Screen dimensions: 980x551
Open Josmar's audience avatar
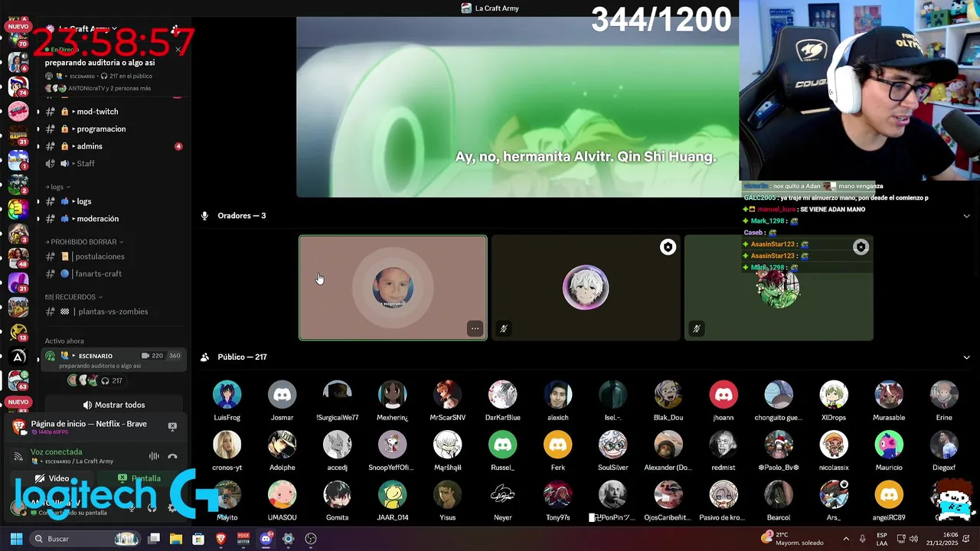click(282, 395)
